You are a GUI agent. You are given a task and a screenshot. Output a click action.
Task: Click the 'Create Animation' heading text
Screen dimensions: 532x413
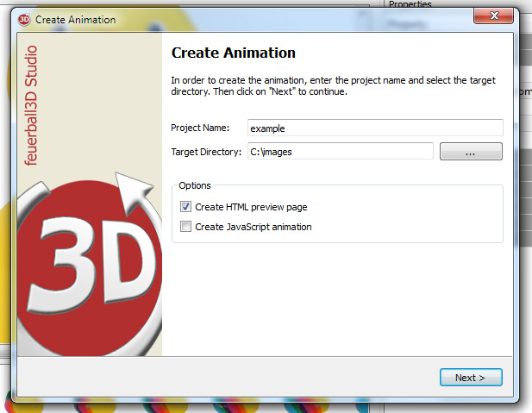(x=234, y=53)
